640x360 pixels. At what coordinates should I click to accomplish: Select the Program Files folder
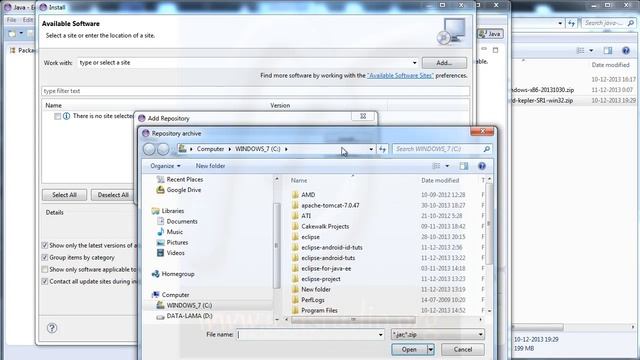click(x=319, y=311)
